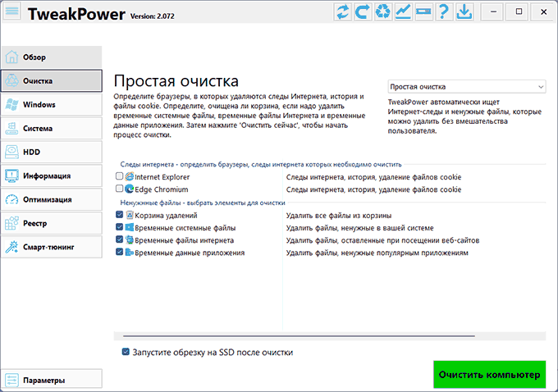Uncheck Временные файлы интернета

click(x=120, y=239)
